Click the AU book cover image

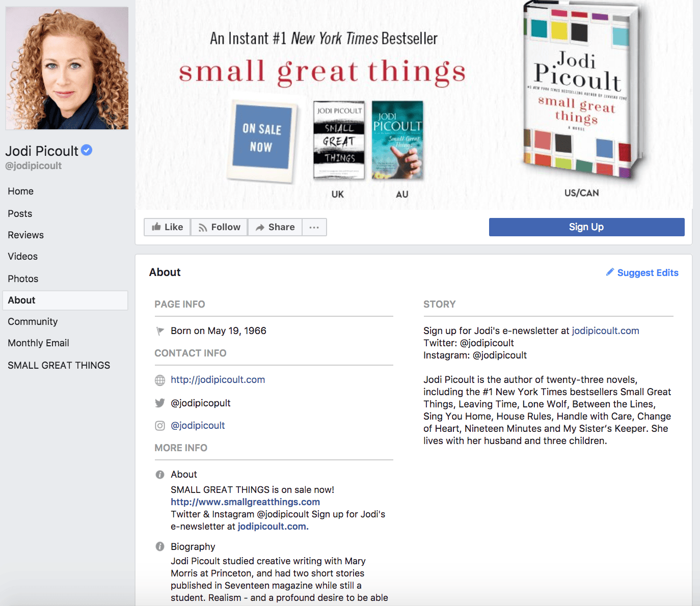pyautogui.click(x=397, y=140)
